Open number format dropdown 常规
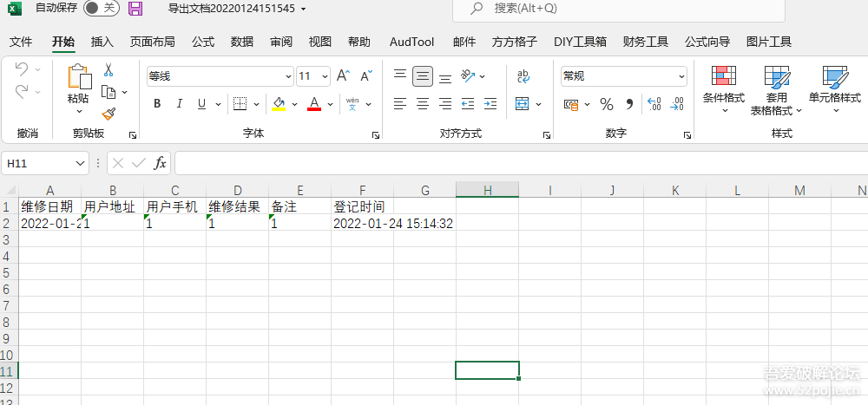The width and height of the screenshot is (868, 405). [x=681, y=76]
